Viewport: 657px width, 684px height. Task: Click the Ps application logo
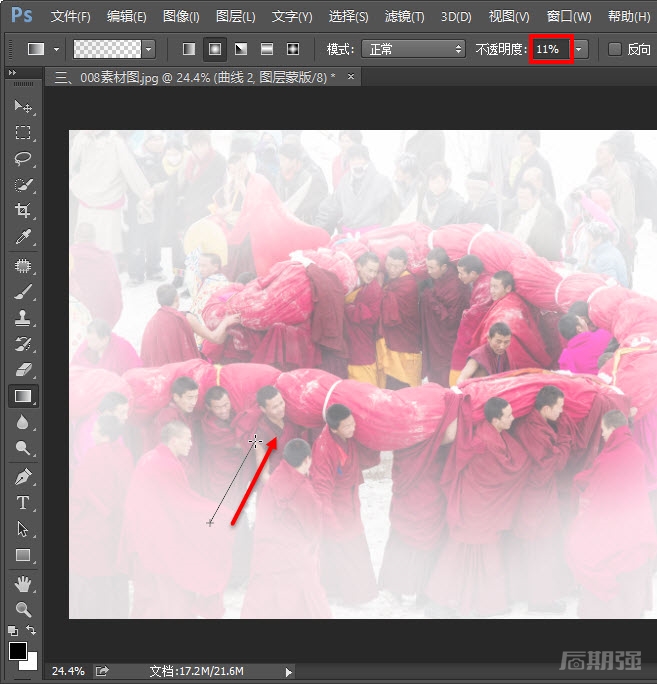click(x=22, y=15)
